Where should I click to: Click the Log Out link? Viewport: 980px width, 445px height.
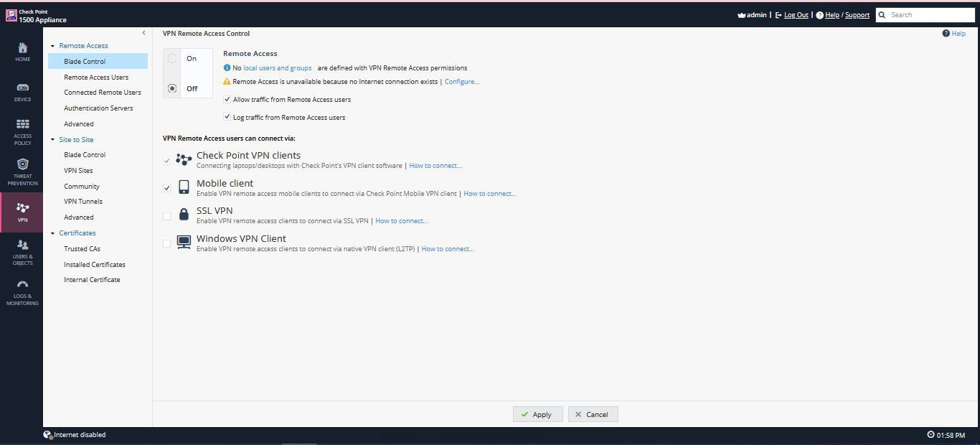pos(796,15)
